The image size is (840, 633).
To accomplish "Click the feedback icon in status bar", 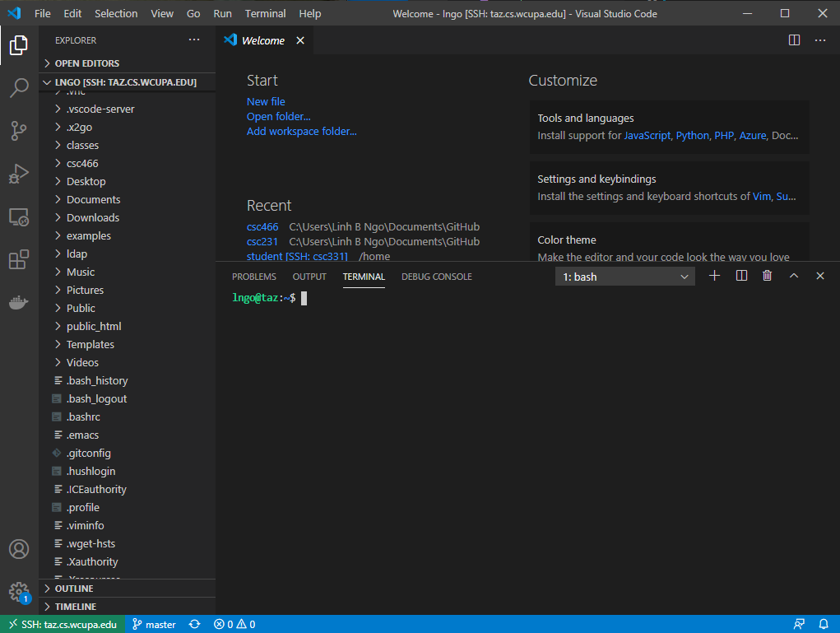I will [799, 625].
